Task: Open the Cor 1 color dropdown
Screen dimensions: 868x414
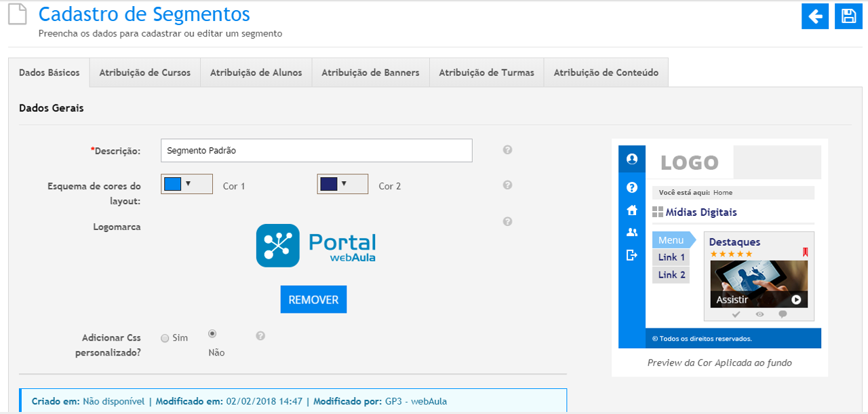Action: pos(186,184)
